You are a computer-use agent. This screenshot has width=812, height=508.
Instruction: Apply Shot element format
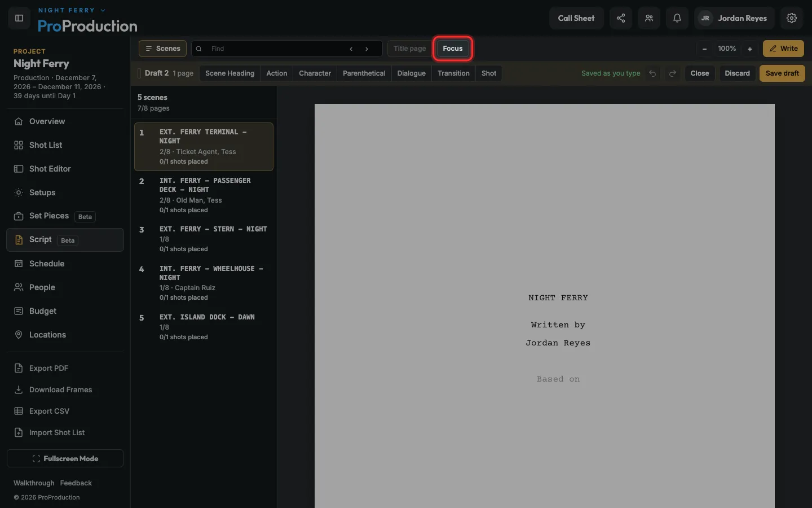pyautogui.click(x=489, y=73)
